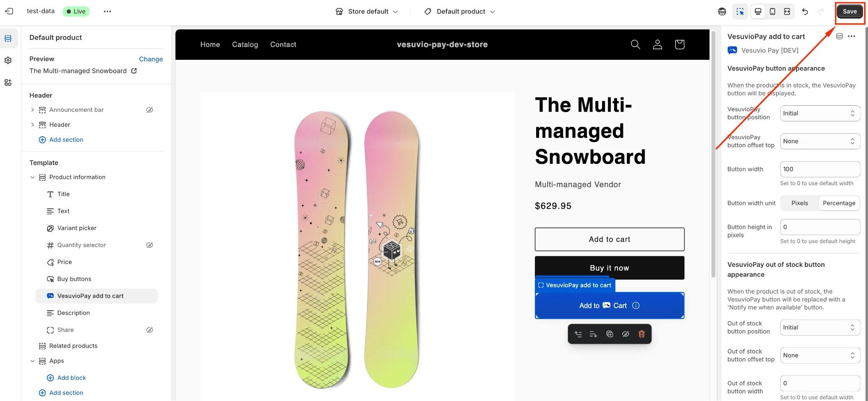868x401 pixels.
Task: Unhide the Quantity selector block
Action: click(150, 245)
